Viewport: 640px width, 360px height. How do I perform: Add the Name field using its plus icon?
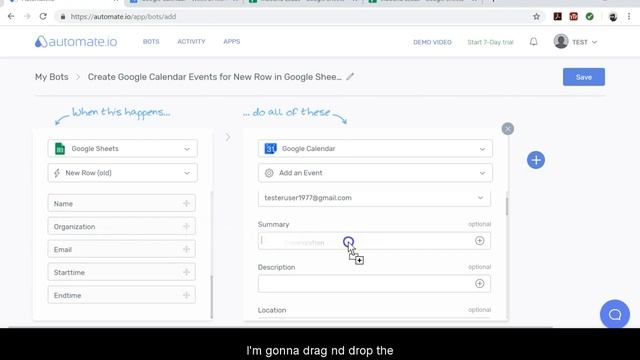[x=186, y=203]
